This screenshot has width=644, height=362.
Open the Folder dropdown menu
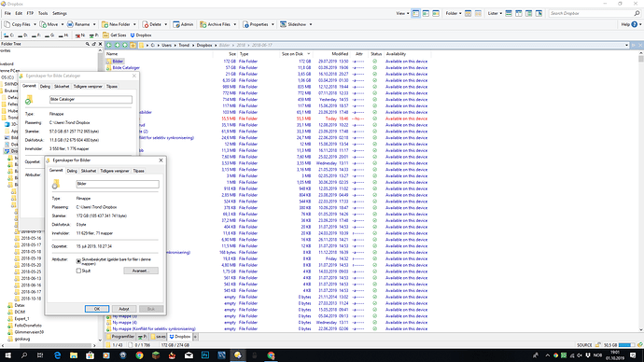pyautogui.click(x=454, y=14)
